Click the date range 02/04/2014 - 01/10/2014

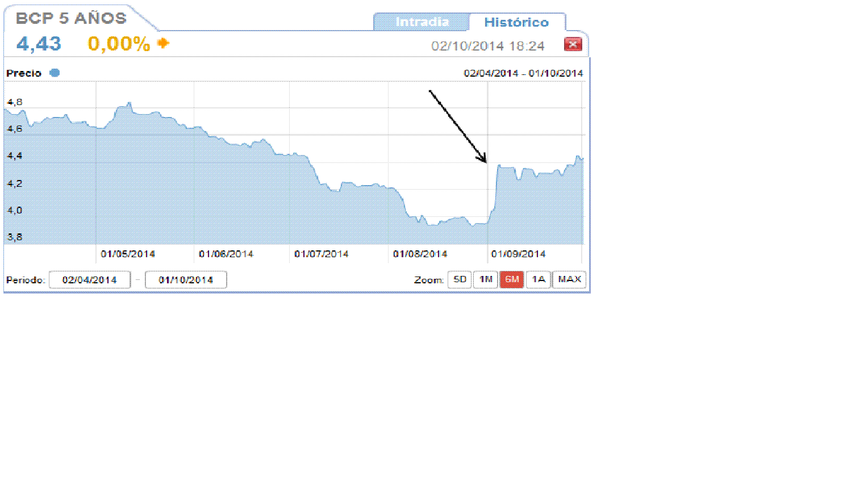click(523, 73)
